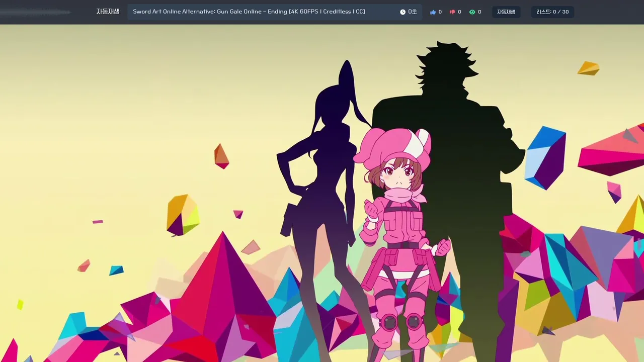Click the thumbs-up like icon
This screenshot has width=644, height=362.
(x=433, y=12)
